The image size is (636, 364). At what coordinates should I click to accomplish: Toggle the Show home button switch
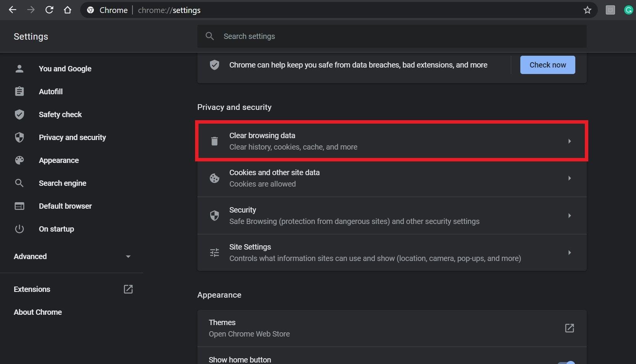[567, 362]
